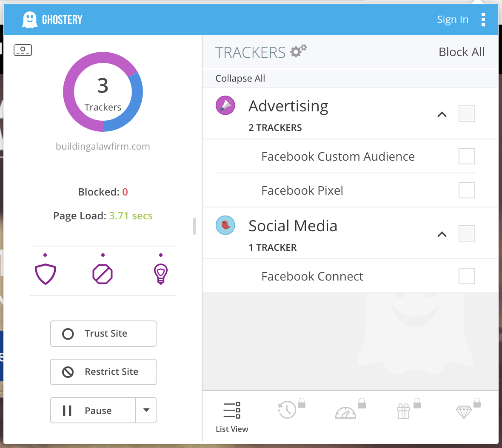The width and height of the screenshot is (502, 448).
Task: Click the Trust Site button
Action: coord(103,334)
